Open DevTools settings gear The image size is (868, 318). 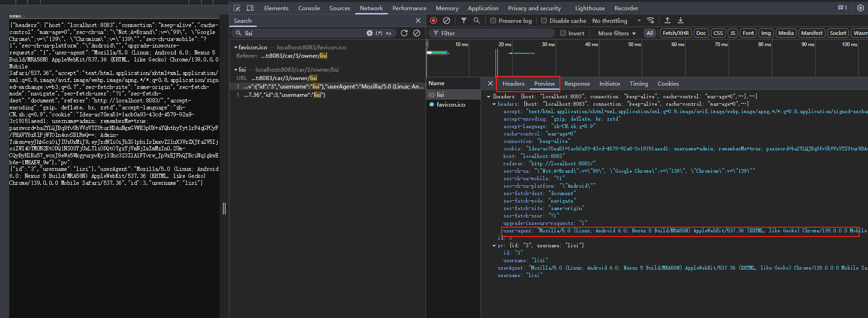click(x=861, y=8)
